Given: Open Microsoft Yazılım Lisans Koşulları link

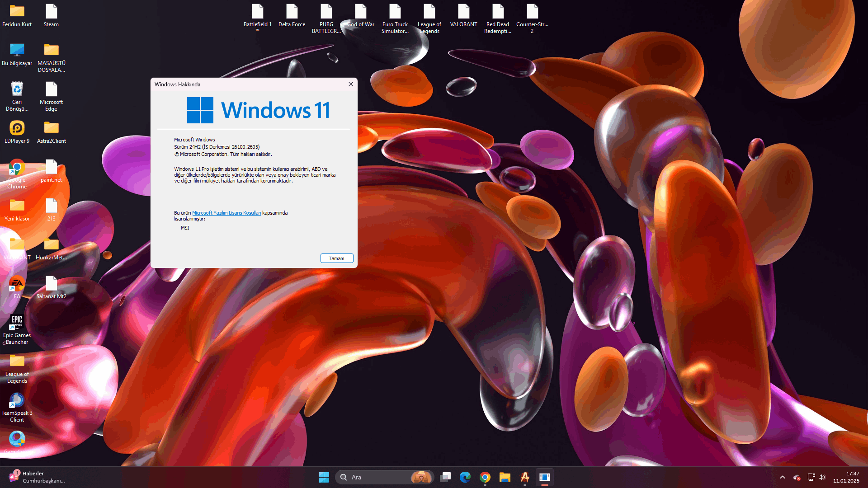Looking at the screenshot, I should 226,213.
